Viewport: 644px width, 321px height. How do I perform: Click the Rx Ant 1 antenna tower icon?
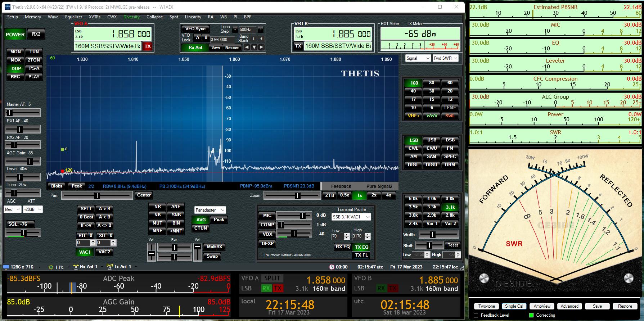coord(76,267)
